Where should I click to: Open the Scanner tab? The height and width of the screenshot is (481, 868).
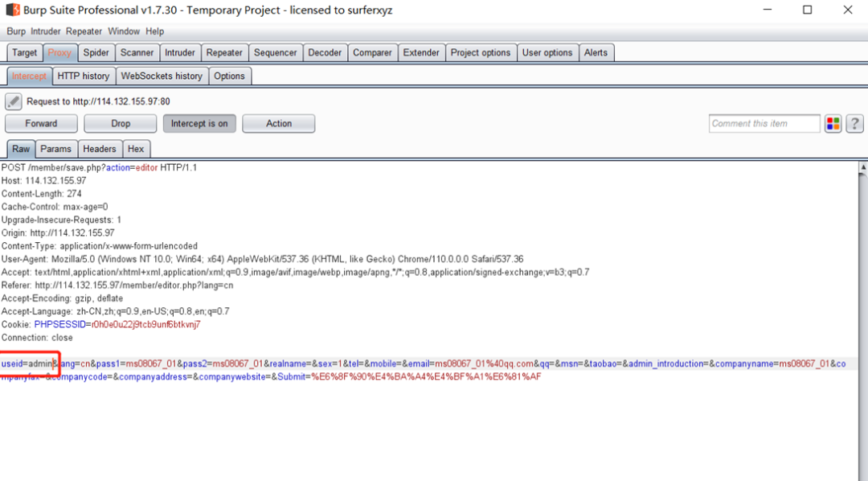137,52
